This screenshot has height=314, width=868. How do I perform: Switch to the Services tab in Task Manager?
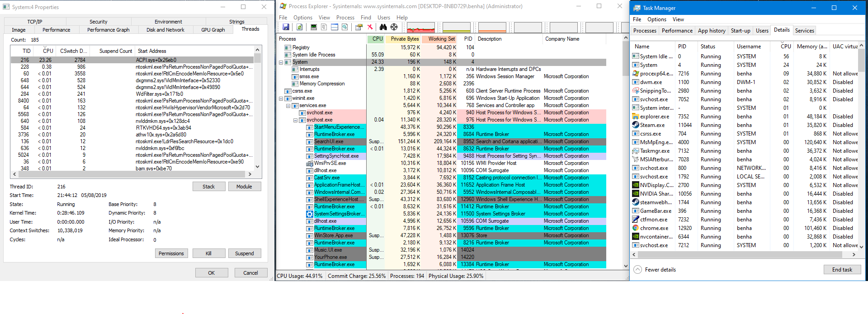(x=805, y=31)
